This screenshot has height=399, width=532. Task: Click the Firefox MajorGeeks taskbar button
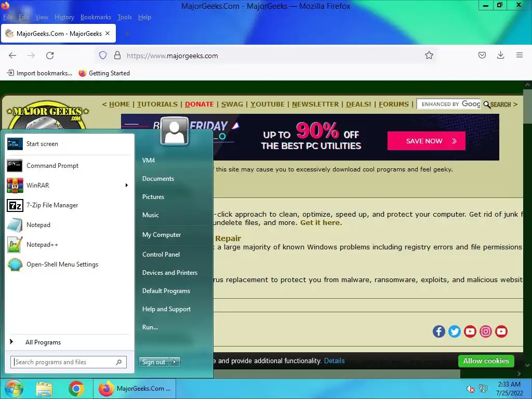tap(135, 389)
